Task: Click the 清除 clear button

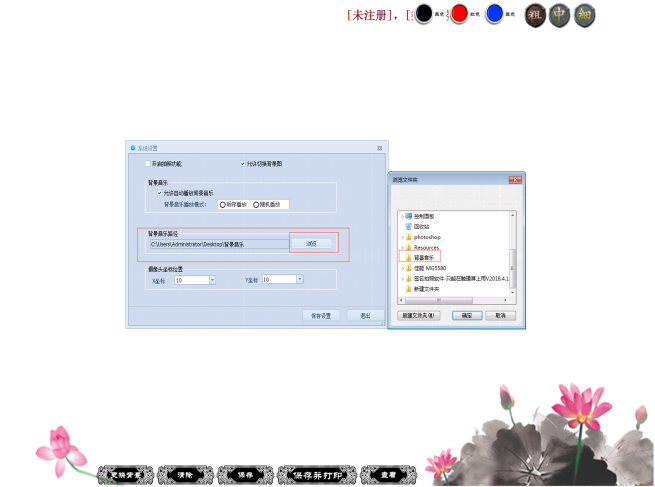Action: 186,475
